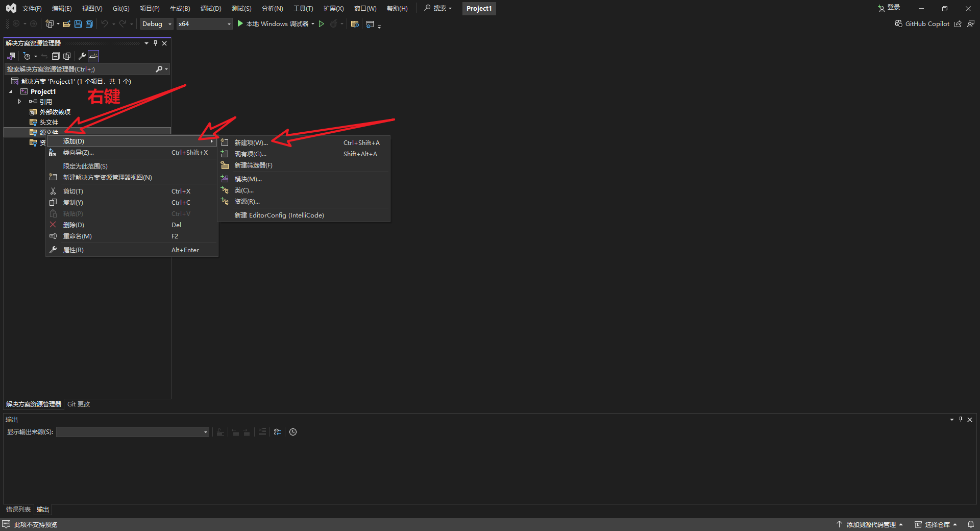Click 添加到源代码管理 in status bar
980x531 pixels.
click(870, 524)
